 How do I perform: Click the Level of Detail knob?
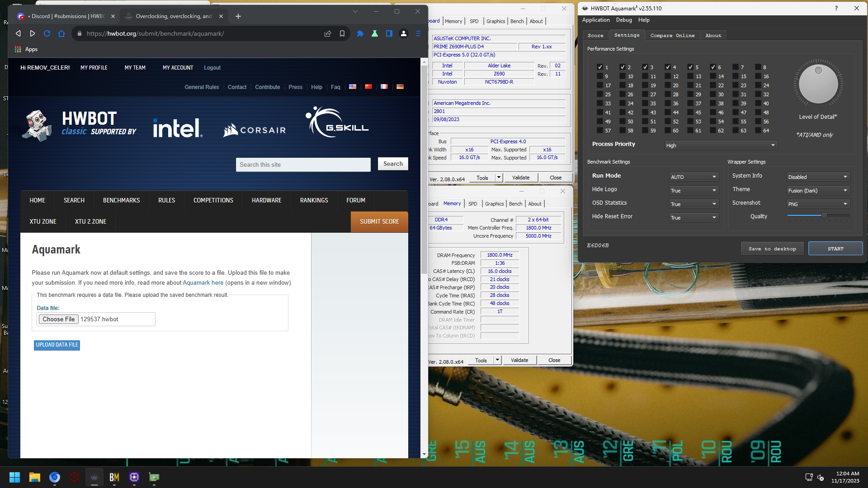(818, 84)
